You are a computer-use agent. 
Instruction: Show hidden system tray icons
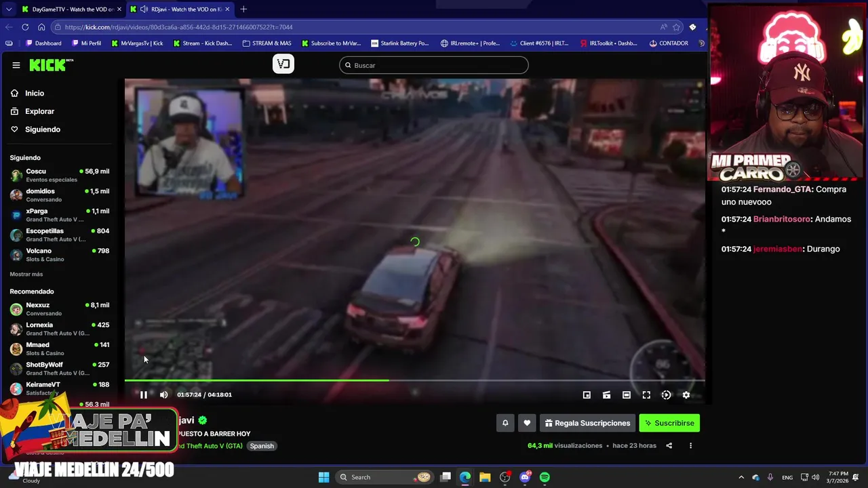[741, 477]
